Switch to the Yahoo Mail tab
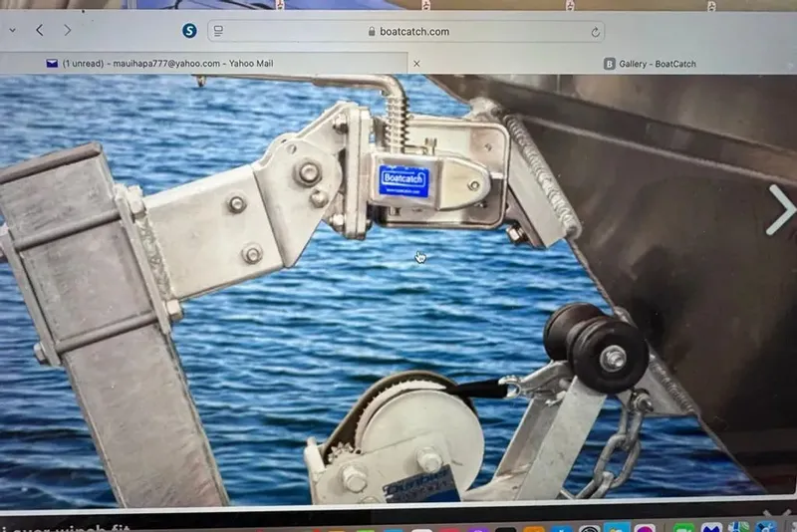Image resolution: width=797 pixels, height=532 pixels. [203, 64]
